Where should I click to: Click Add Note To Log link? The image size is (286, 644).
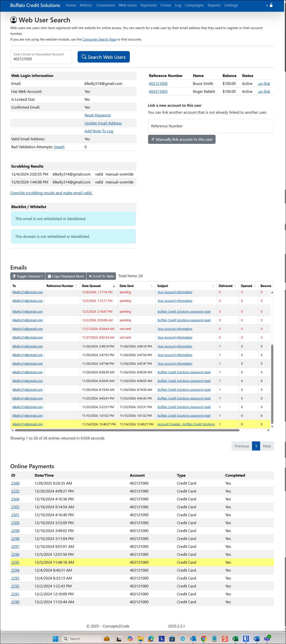pos(99,131)
